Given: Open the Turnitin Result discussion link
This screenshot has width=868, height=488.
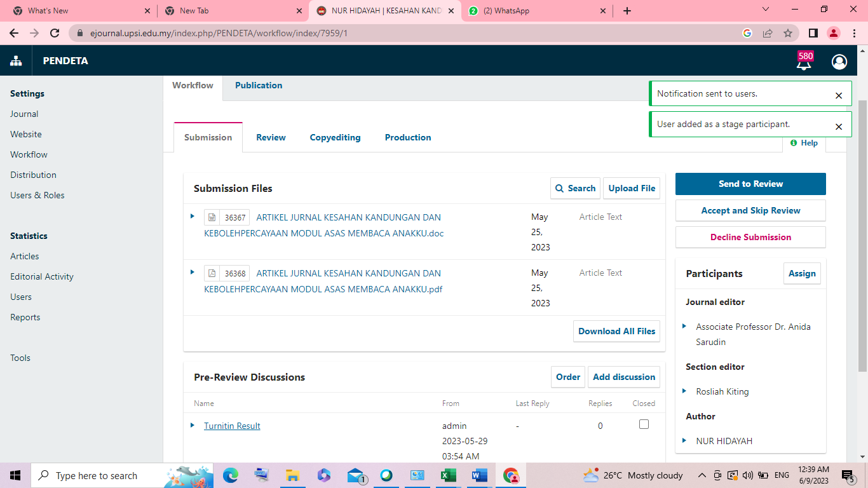Looking at the screenshot, I should tap(232, 426).
